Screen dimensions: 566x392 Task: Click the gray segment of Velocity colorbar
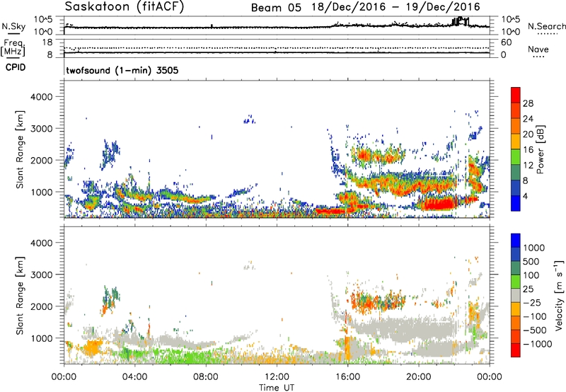click(x=516, y=296)
